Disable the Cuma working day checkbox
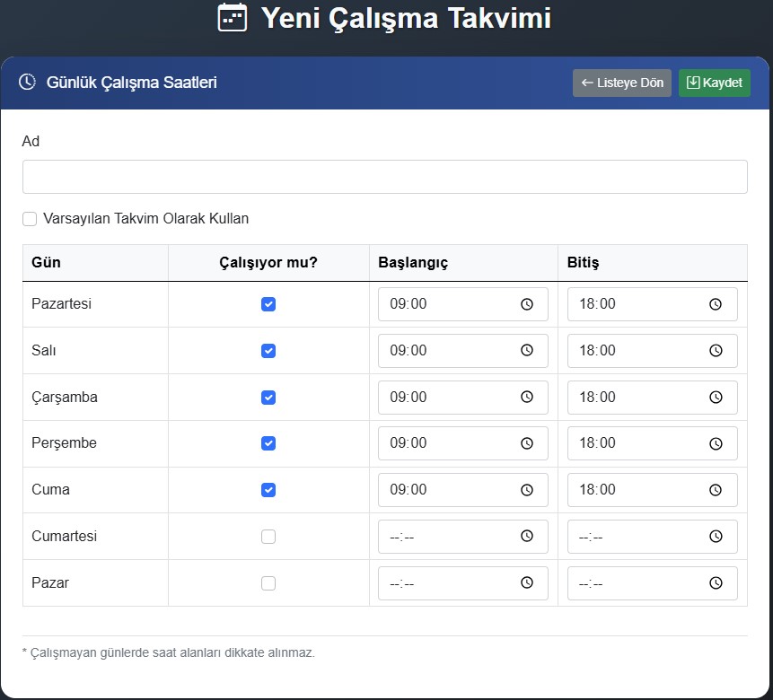 pyautogui.click(x=268, y=490)
